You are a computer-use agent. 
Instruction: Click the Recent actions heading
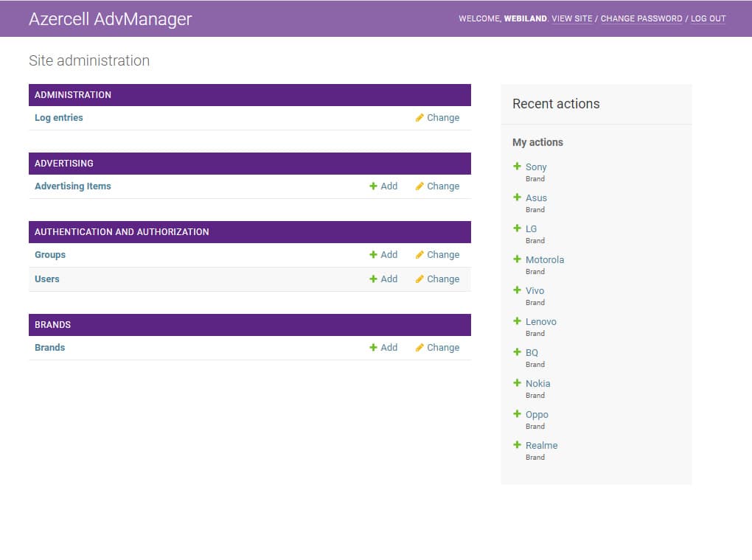[x=557, y=104]
